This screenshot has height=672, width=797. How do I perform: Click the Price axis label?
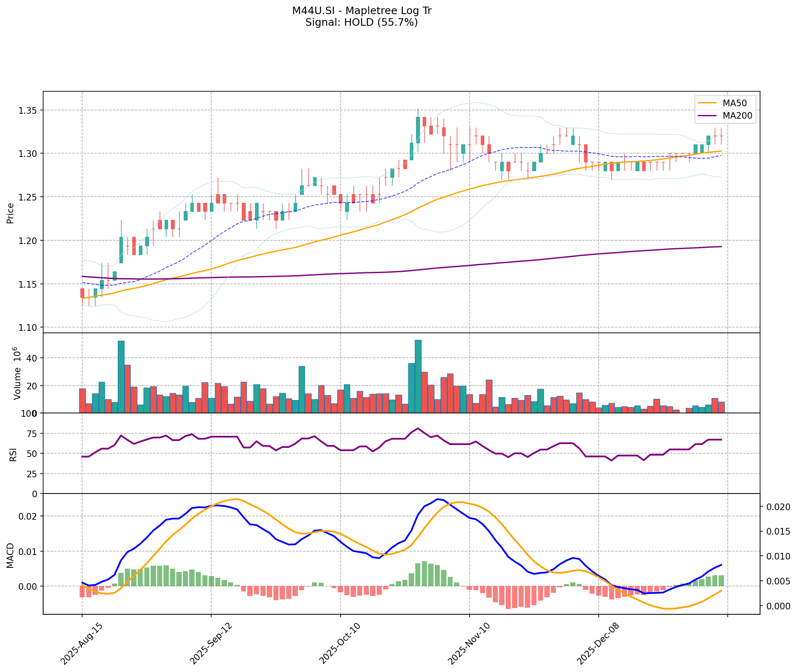tap(11, 213)
